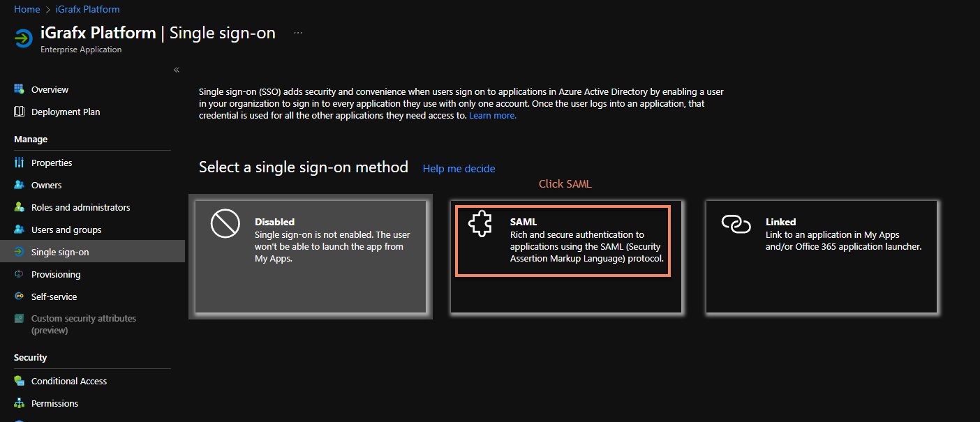Choose the Linked sign-on method card
Image resolution: width=980 pixels, height=422 pixels.
[x=821, y=257]
